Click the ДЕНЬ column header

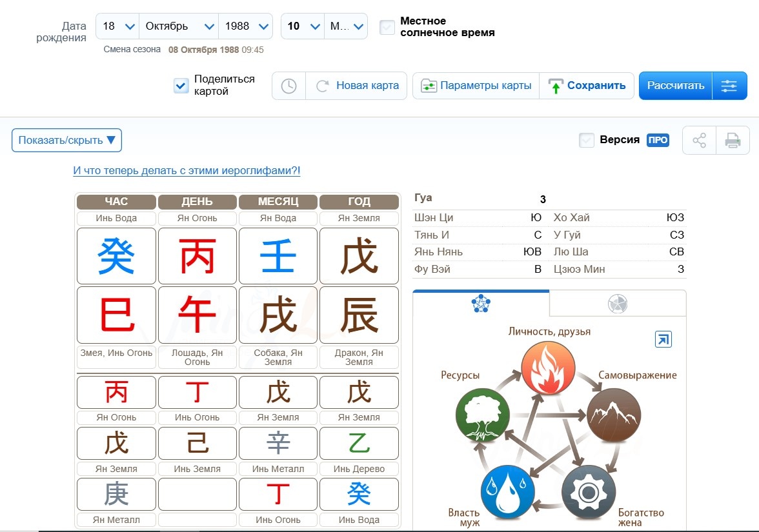coord(197,202)
